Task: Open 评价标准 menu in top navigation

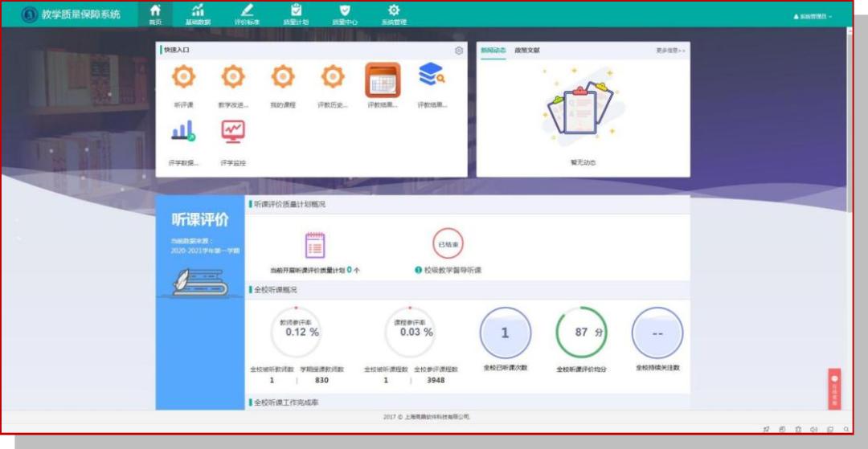Action: coord(247,15)
